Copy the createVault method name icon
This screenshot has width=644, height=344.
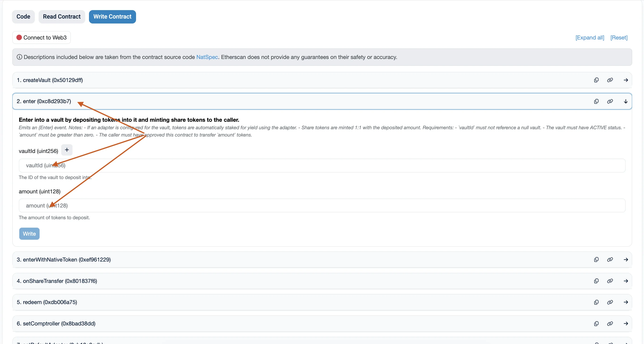click(596, 80)
